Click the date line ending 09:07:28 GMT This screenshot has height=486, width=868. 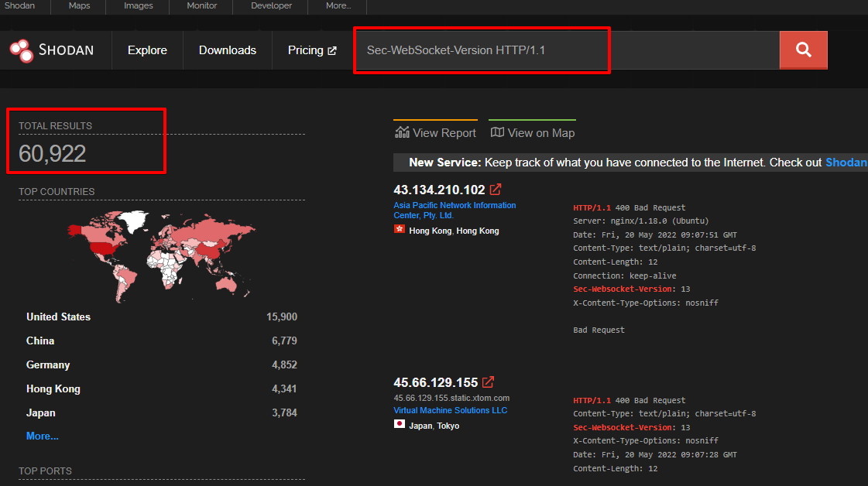pos(655,454)
